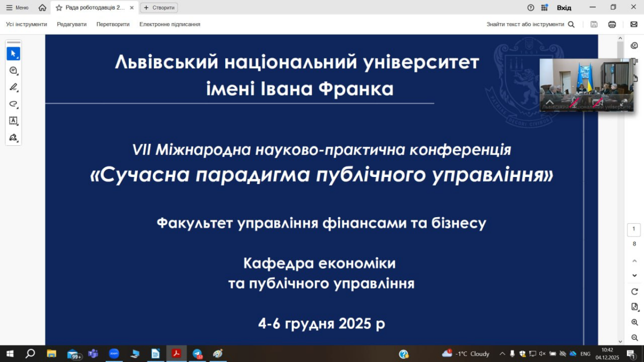Turn on the camera in Zoom thumbnail

click(598, 102)
